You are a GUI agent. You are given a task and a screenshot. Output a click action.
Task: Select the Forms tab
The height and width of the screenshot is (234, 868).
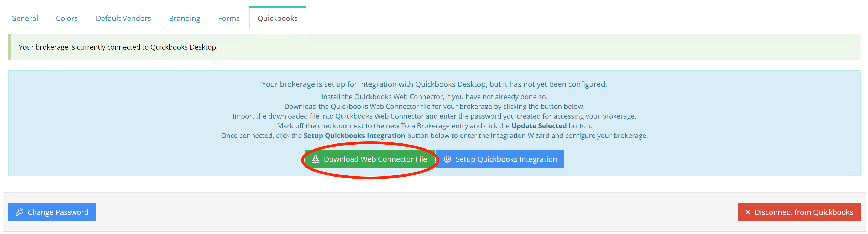coord(228,18)
